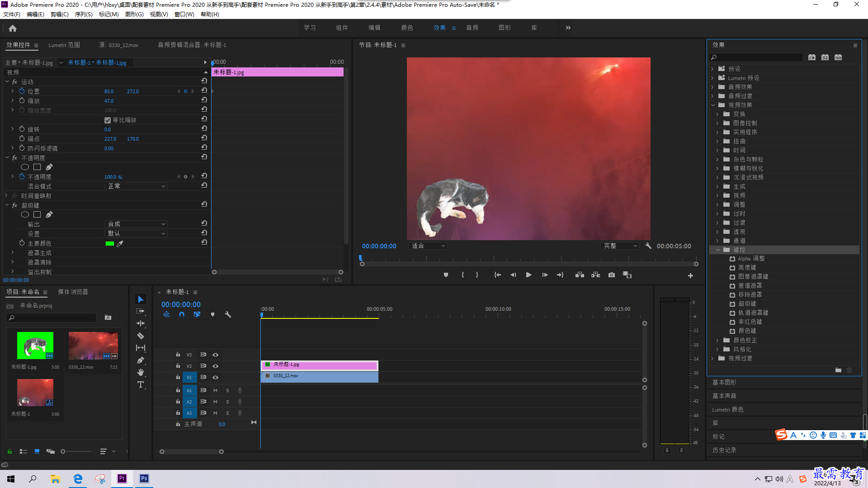The height and width of the screenshot is (488, 868).
Task: Open the Ultra Key Setting dropdown
Action: pos(136,233)
